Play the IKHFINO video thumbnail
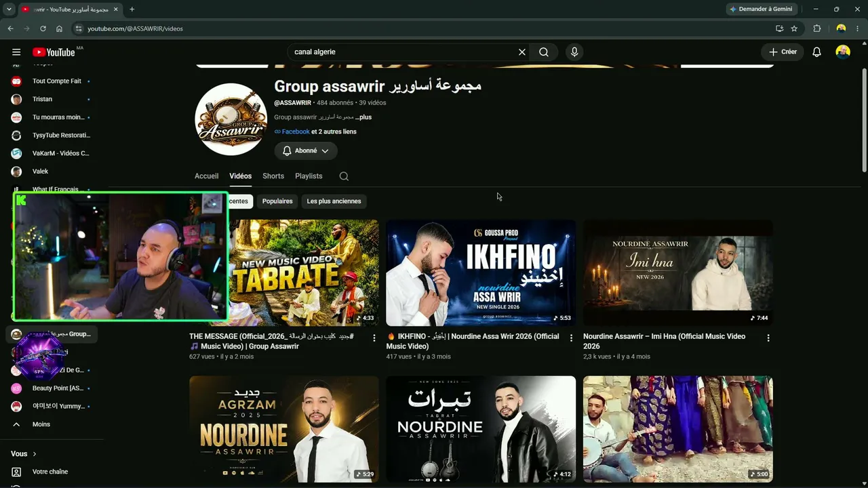This screenshot has width=868, height=488. coord(481,272)
